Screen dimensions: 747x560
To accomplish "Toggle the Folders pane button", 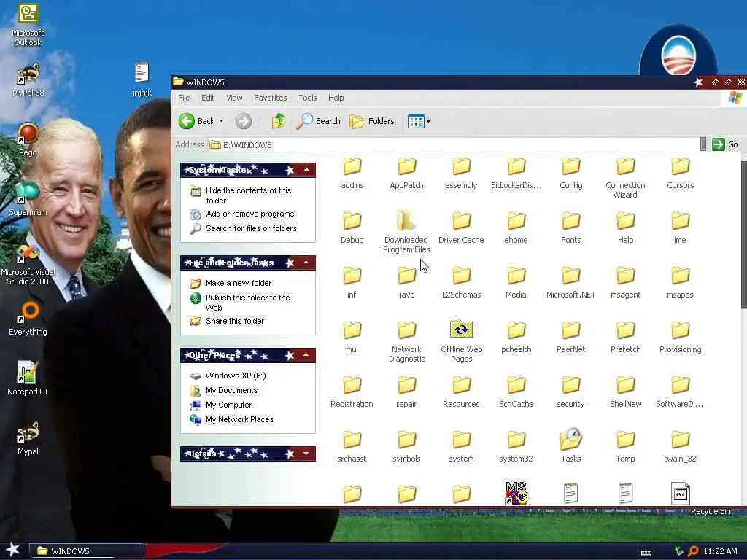I will pyautogui.click(x=371, y=121).
